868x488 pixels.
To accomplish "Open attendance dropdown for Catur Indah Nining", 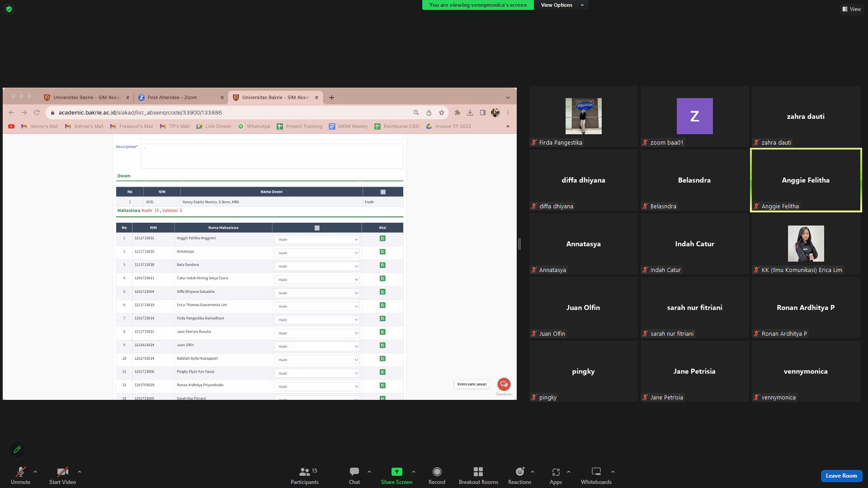I will coord(317,280).
